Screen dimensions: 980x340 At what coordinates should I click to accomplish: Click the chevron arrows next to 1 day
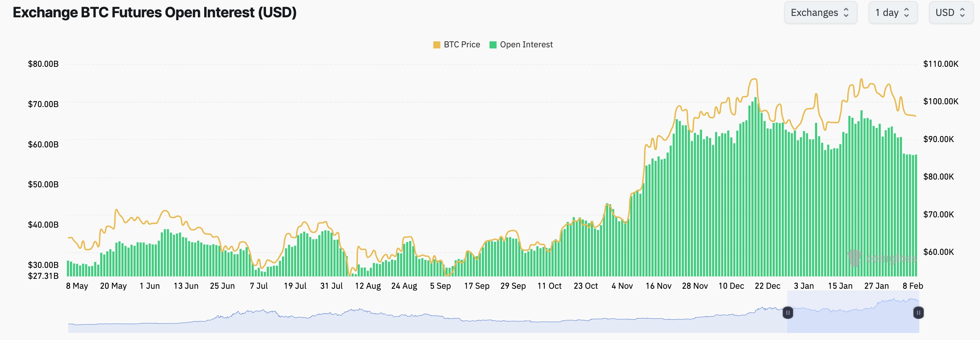tap(907, 13)
